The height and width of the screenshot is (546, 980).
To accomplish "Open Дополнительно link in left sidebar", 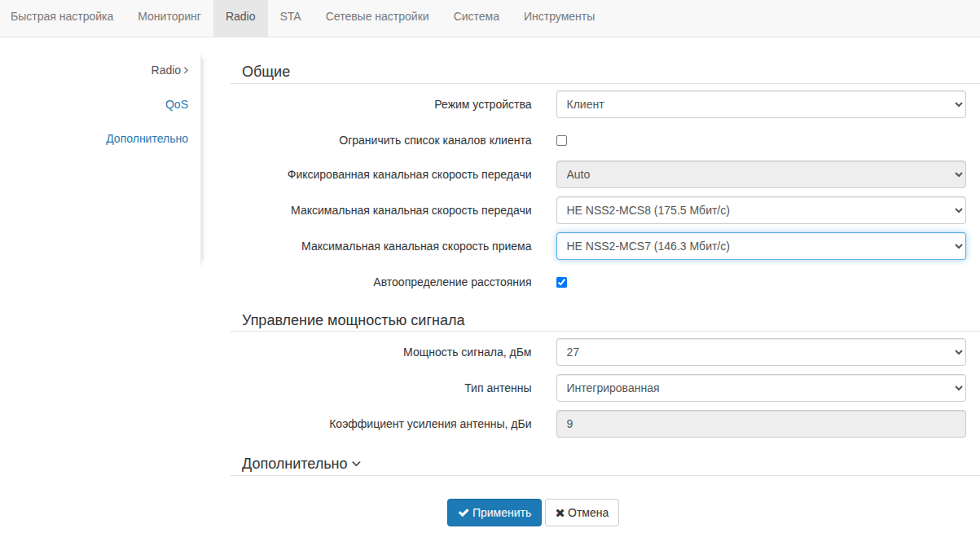I will click(147, 139).
